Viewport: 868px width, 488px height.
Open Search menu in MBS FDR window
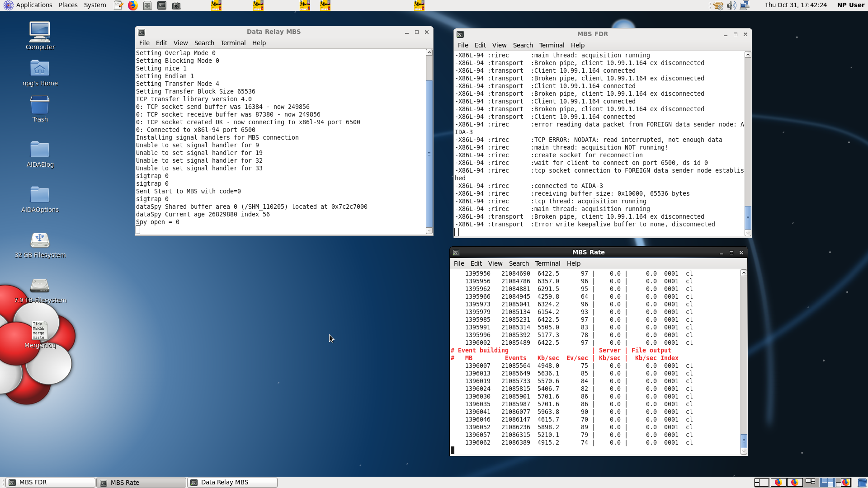click(523, 45)
